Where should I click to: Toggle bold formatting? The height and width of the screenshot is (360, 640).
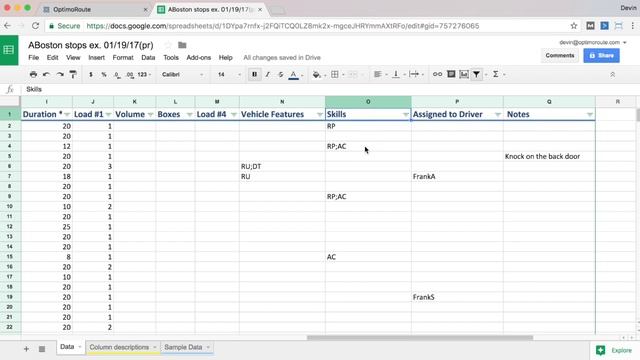coord(255,74)
